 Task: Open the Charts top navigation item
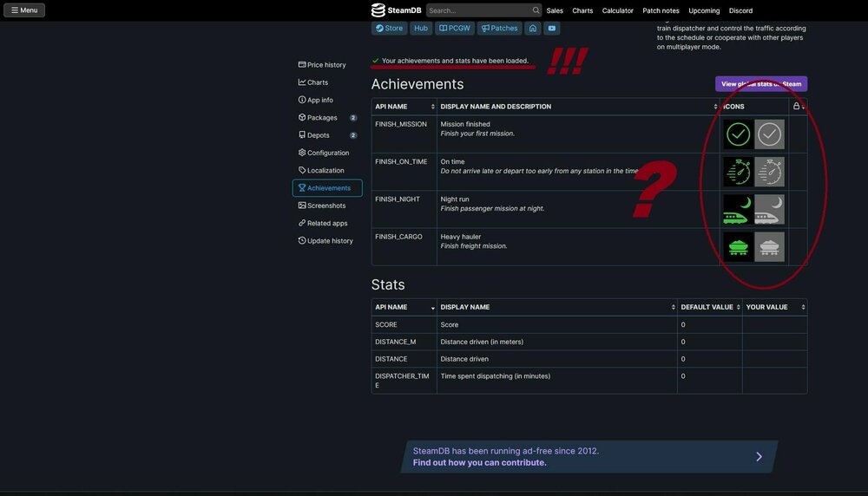(x=582, y=10)
